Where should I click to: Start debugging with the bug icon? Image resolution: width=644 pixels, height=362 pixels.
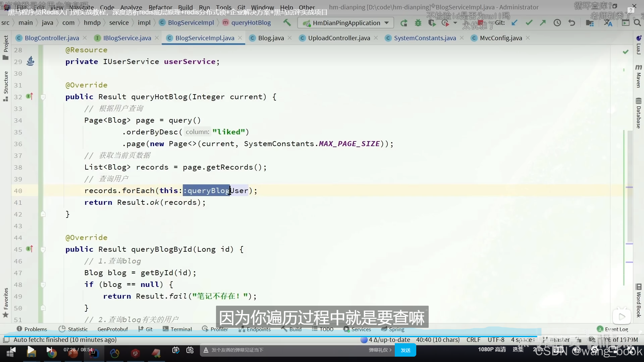418,23
